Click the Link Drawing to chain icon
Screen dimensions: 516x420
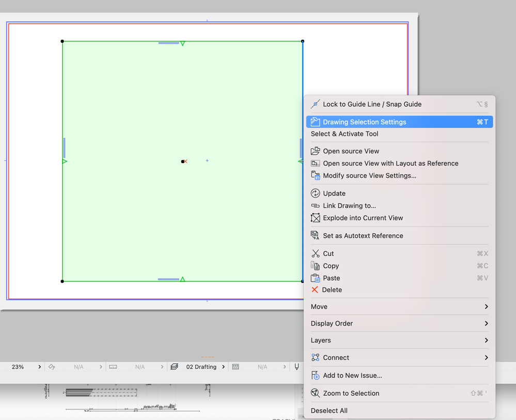tap(315, 206)
